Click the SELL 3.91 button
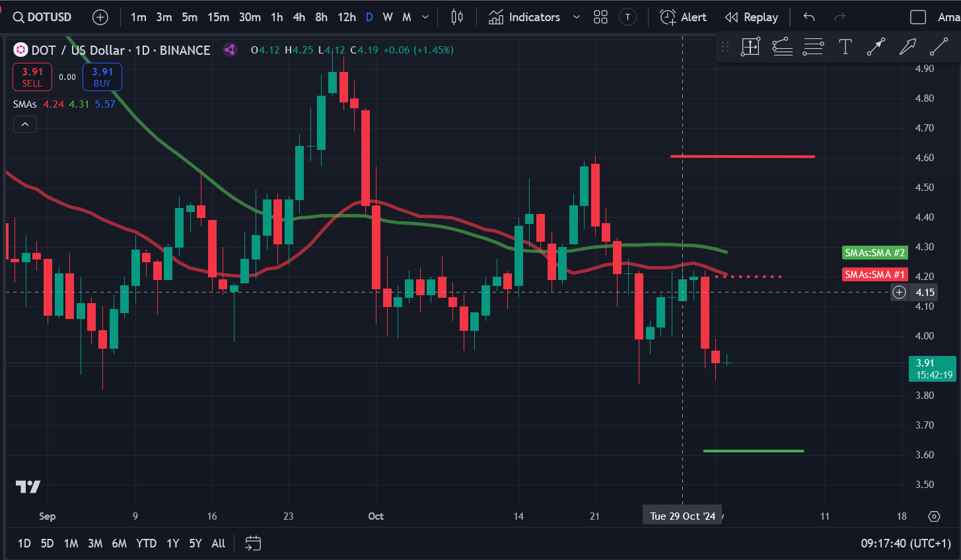 click(x=32, y=77)
